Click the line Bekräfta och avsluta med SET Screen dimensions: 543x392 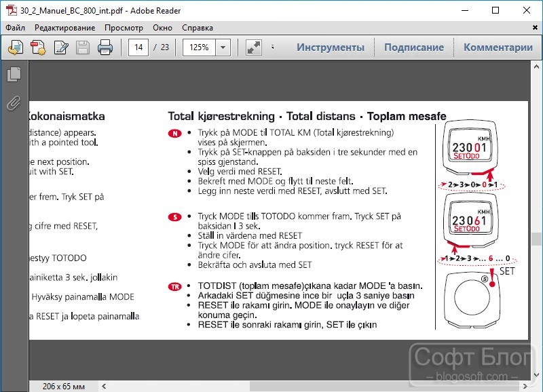pos(255,265)
